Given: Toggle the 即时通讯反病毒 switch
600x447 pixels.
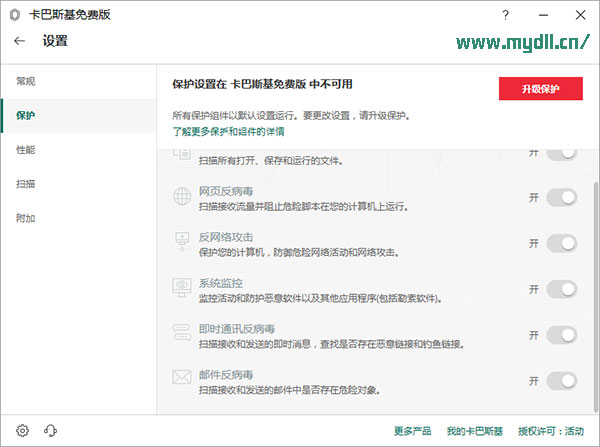Looking at the screenshot, I should (561, 335).
